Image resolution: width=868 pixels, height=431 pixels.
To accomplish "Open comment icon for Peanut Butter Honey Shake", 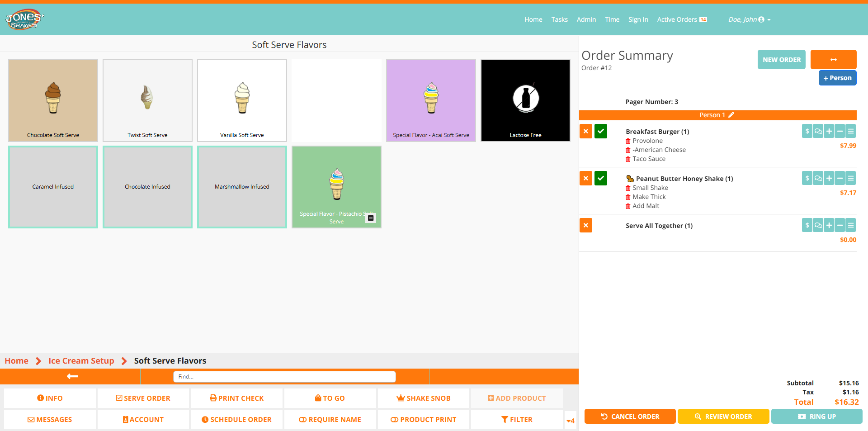I will [x=818, y=178].
